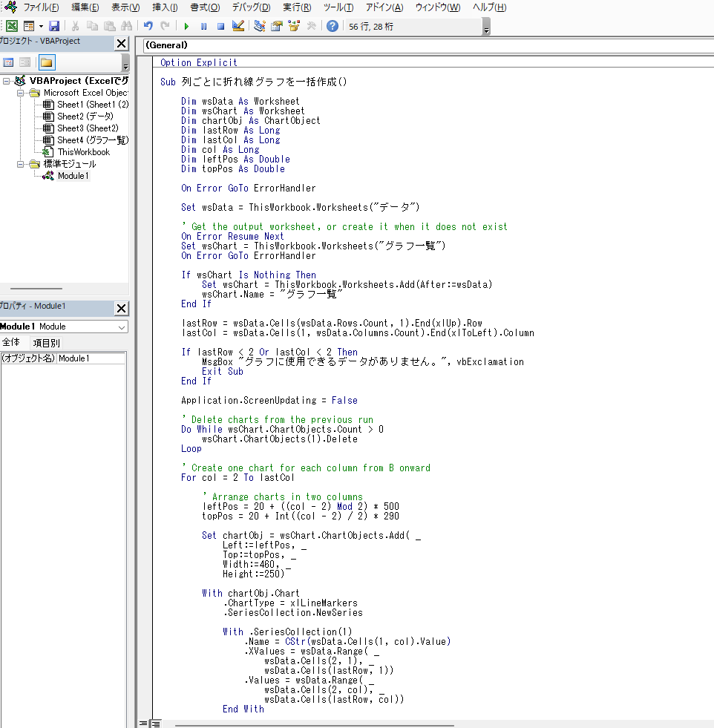
Task: Open the 実行 menu
Action: coord(297,7)
